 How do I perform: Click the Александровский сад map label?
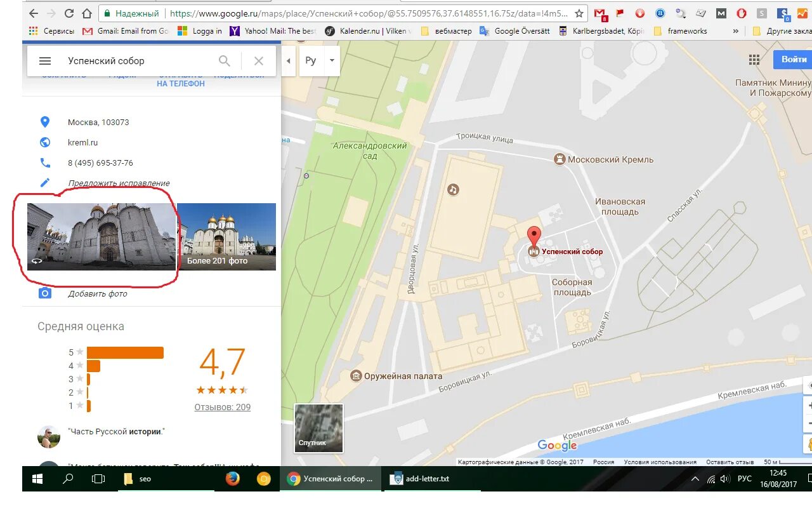tap(370, 150)
